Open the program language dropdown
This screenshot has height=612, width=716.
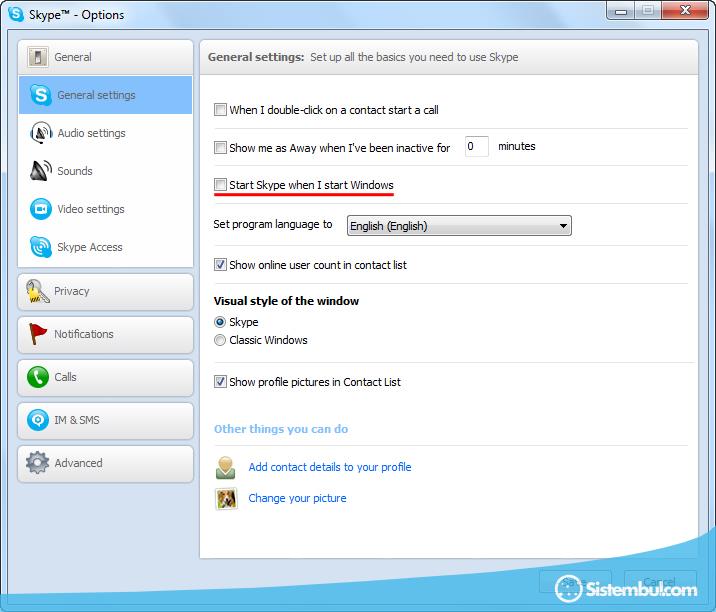coord(459,226)
